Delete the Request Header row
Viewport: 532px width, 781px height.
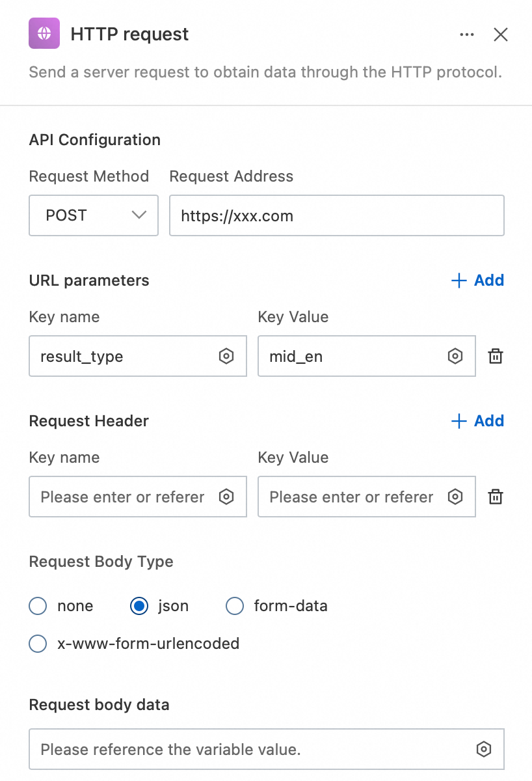click(x=496, y=497)
